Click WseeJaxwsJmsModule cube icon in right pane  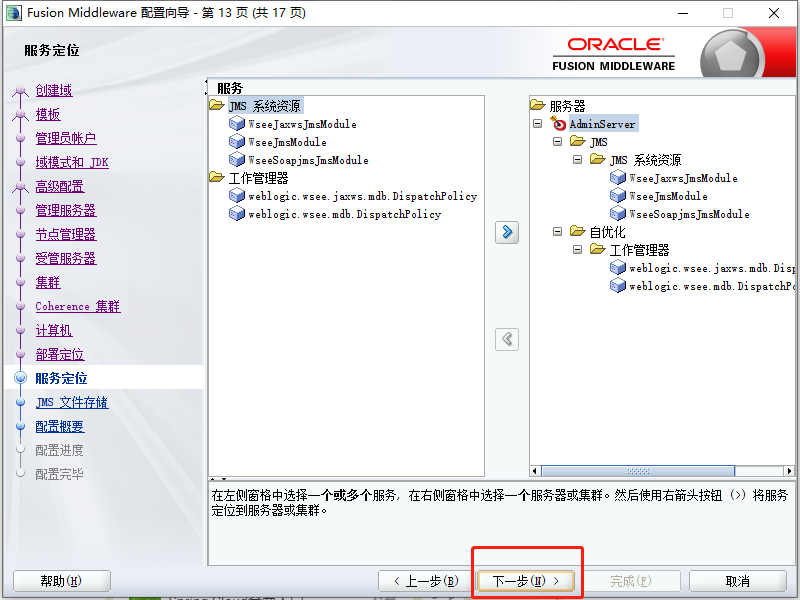click(618, 178)
